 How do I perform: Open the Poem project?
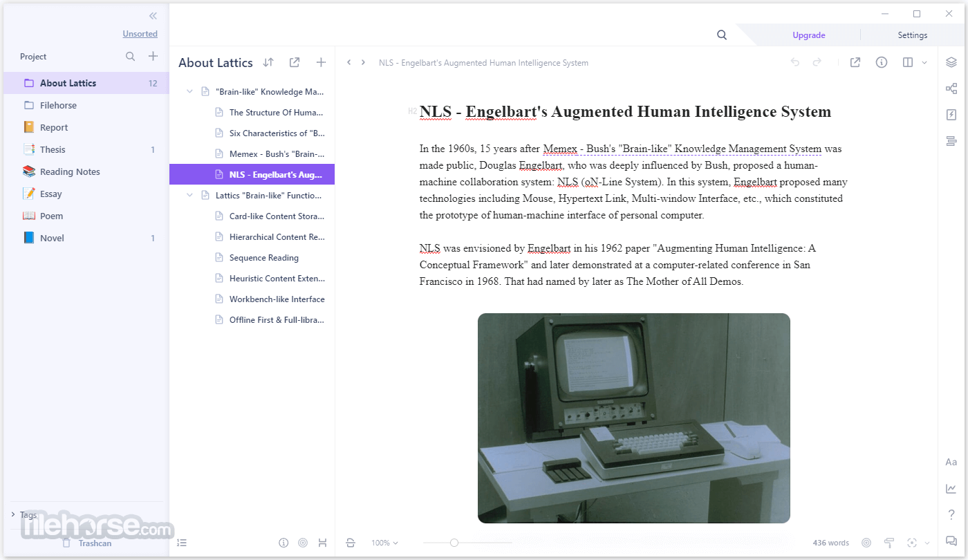point(86,216)
